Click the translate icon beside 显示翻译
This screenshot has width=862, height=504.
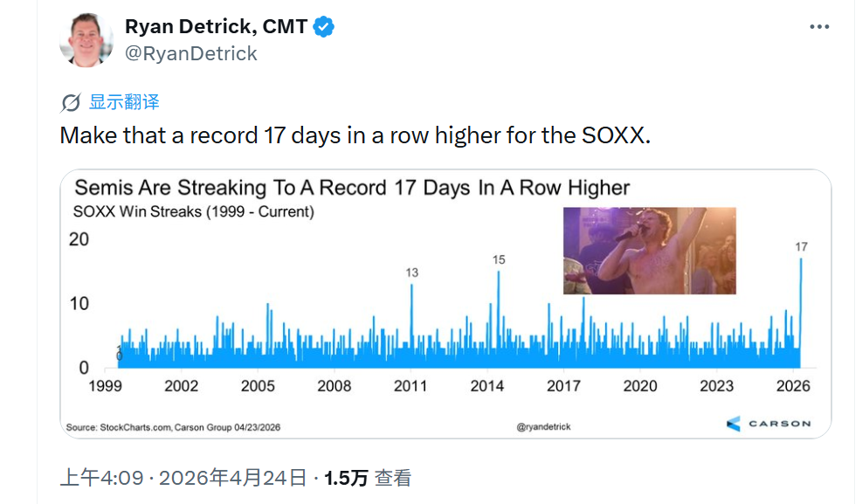pyautogui.click(x=71, y=103)
